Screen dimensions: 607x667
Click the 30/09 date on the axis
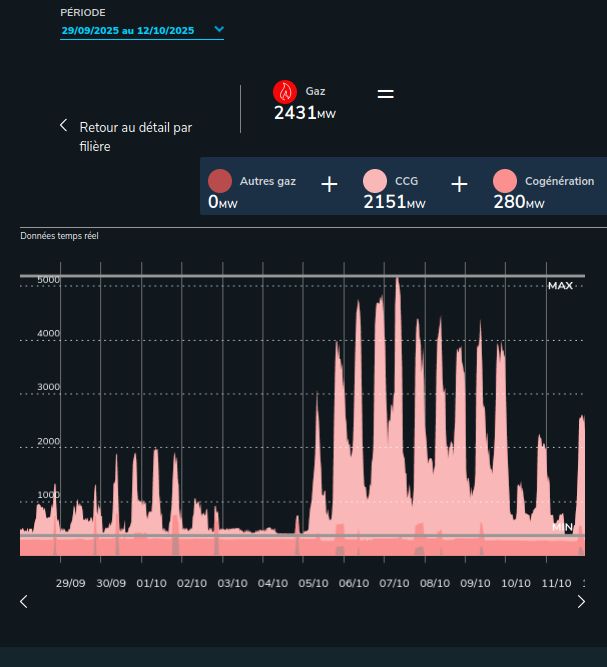click(111, 583)
